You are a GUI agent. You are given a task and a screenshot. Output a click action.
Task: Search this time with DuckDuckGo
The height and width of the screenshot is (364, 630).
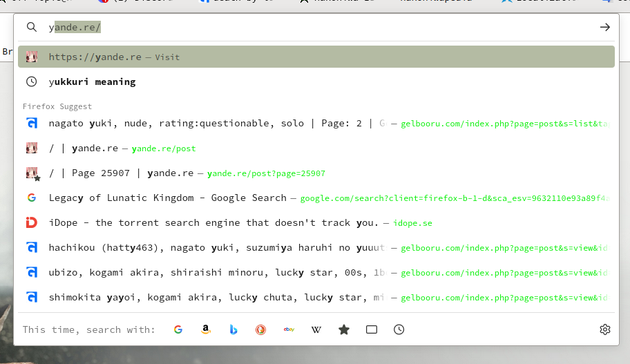coord(260,330)
